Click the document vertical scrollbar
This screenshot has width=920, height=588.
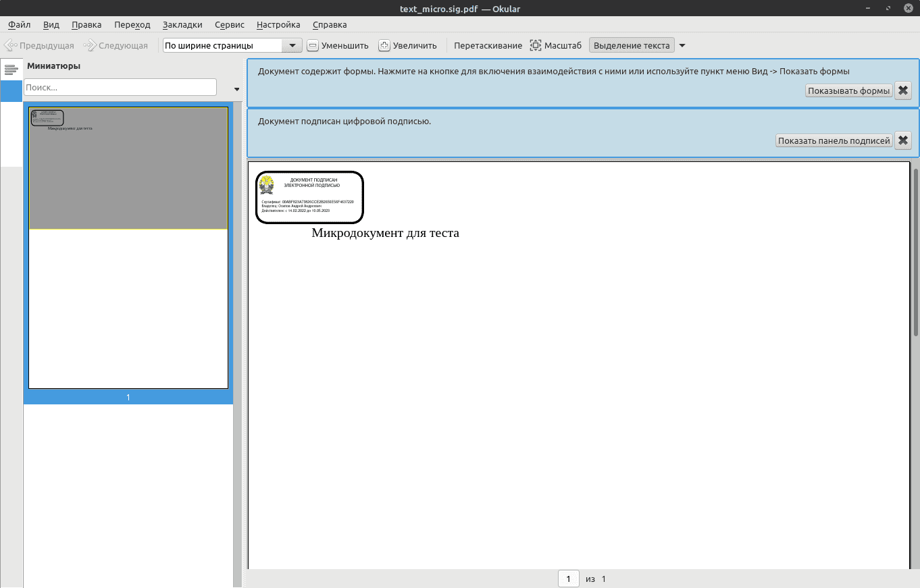[915, 270]
